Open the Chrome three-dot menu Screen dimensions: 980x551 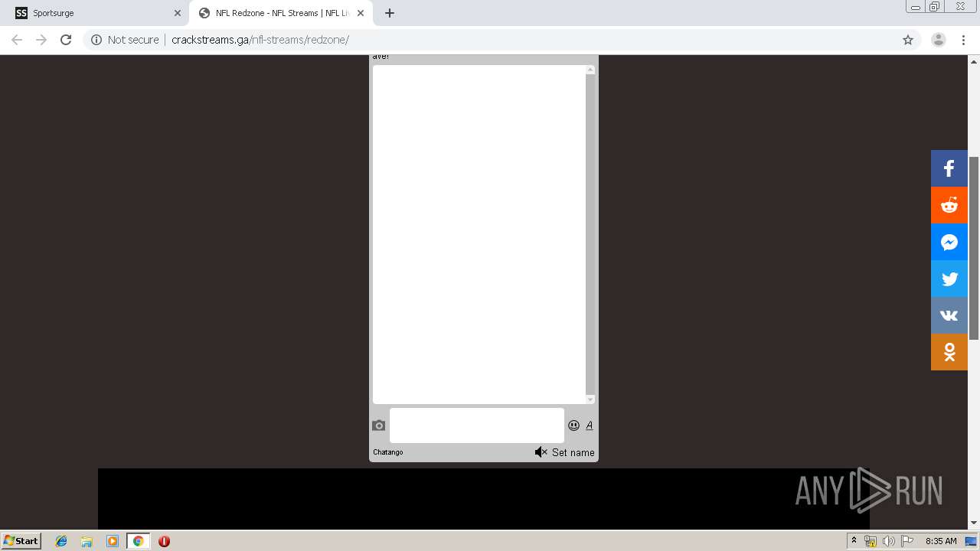point(964,40)
